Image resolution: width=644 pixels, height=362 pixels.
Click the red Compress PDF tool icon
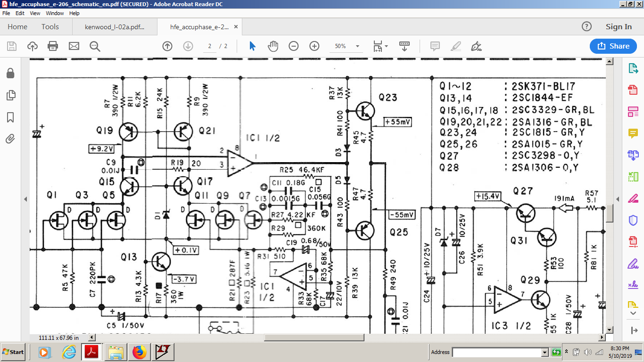click(x=633, y=241)
